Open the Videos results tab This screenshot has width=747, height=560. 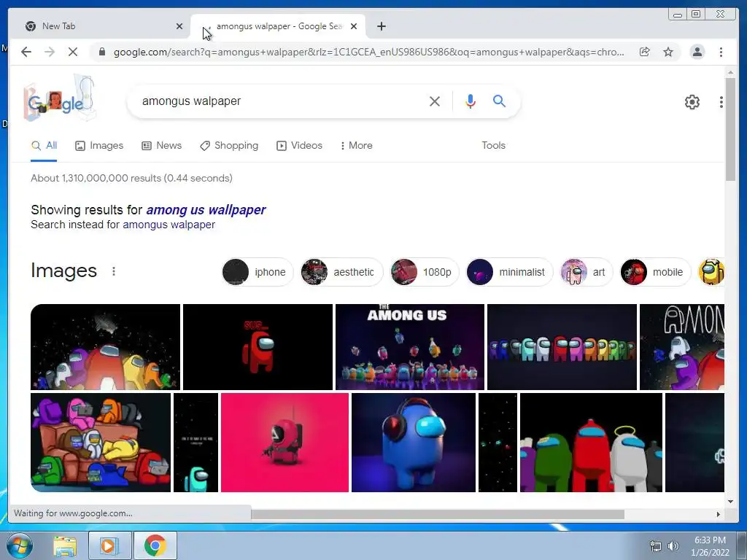(x=299, y=146)
